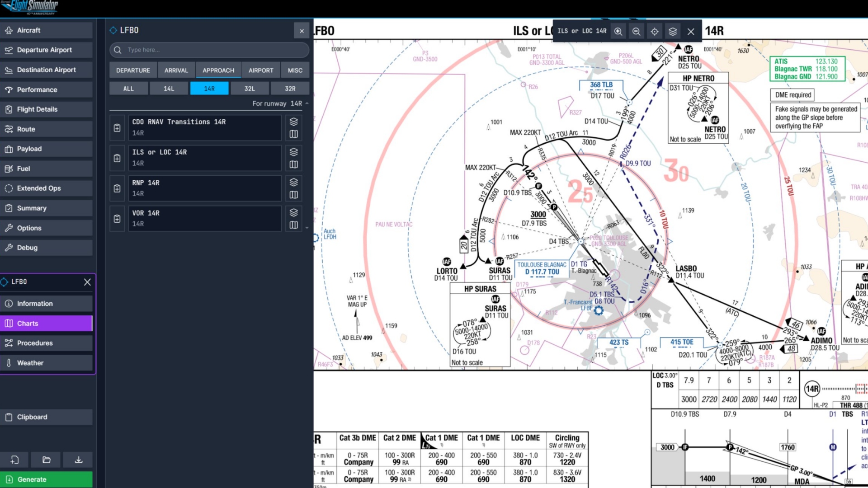Switch to the ARRIVAL tab
868x488 pixels.
(176, 70)
